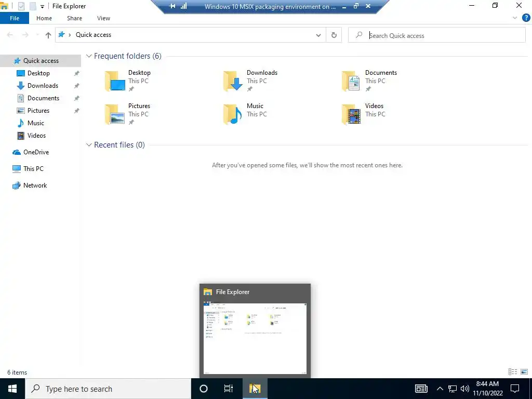Open Cortana from the taskbar

[204, 389]
